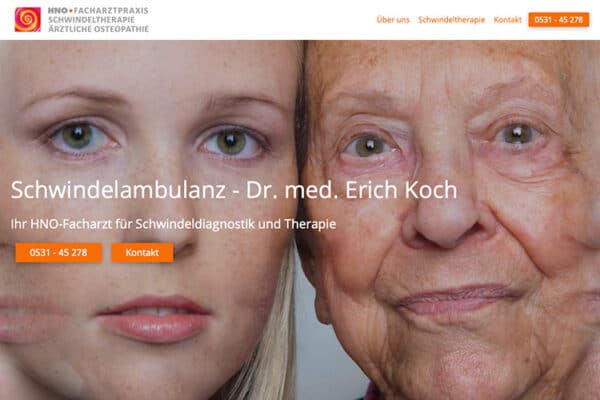
Task: Open the Über uns menu item
Action: [393, 20]
